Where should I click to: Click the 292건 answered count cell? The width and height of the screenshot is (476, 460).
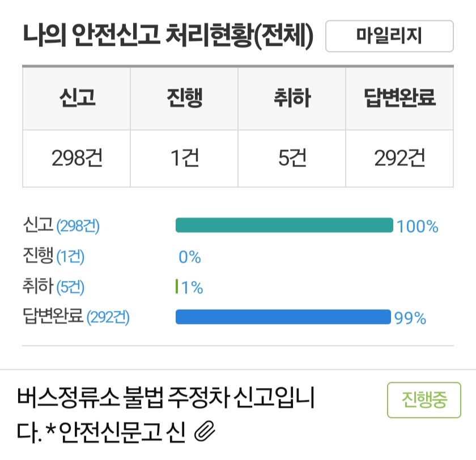tap(399, 159)
